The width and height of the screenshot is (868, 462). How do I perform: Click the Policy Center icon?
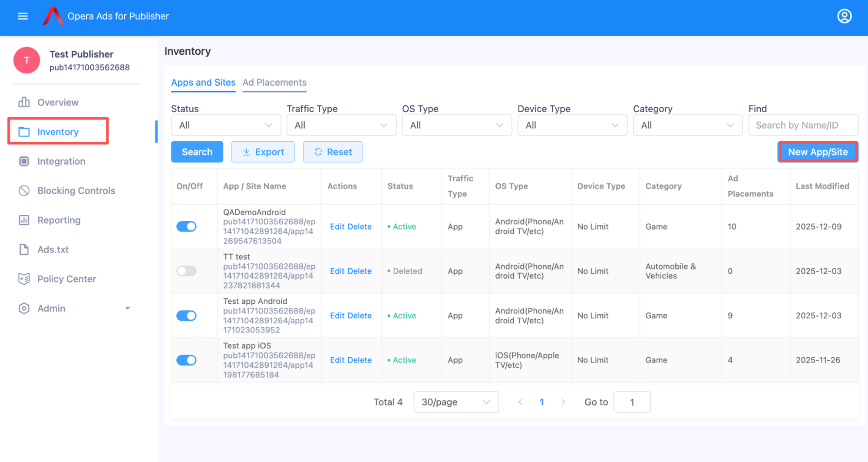[24, 279]
